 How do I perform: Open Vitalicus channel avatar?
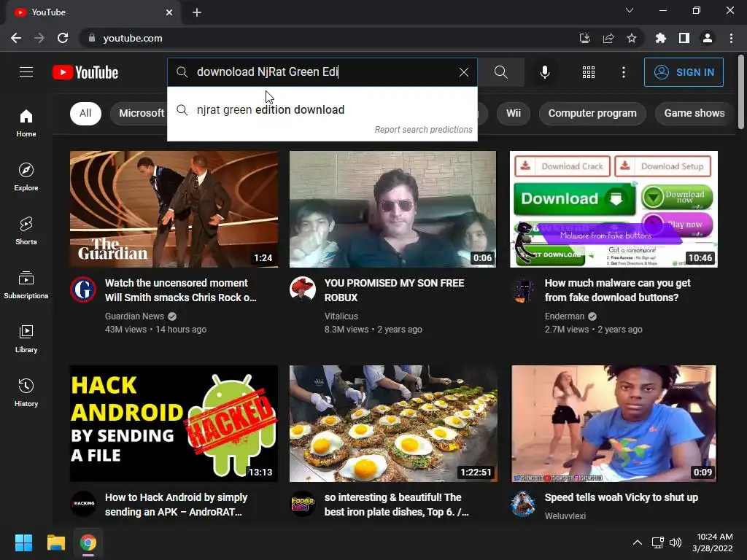tap(303, 289)
